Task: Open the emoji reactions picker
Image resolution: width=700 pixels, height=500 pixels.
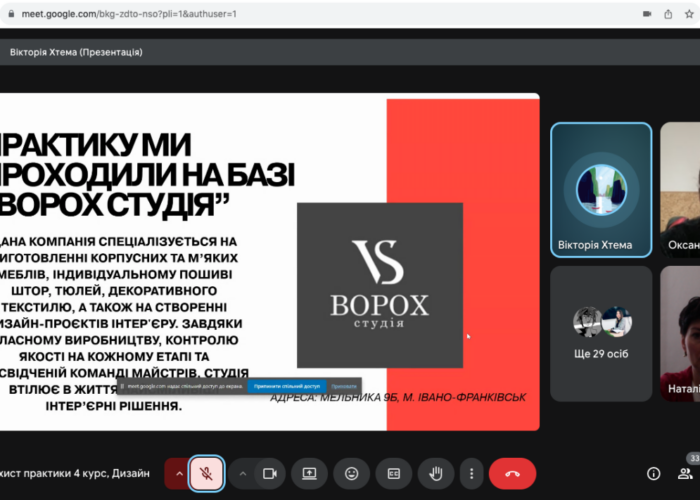Action: pos(352,473)
